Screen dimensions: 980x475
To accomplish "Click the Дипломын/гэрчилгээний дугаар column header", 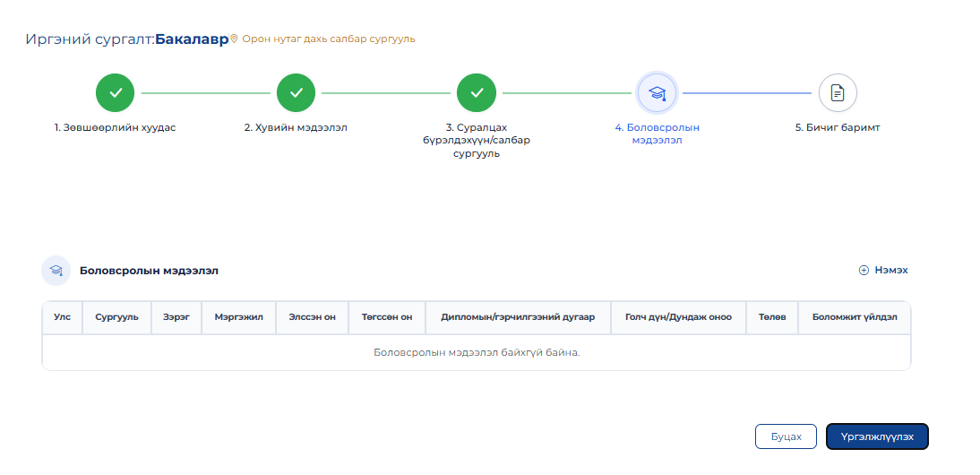I will click(518, 317).
